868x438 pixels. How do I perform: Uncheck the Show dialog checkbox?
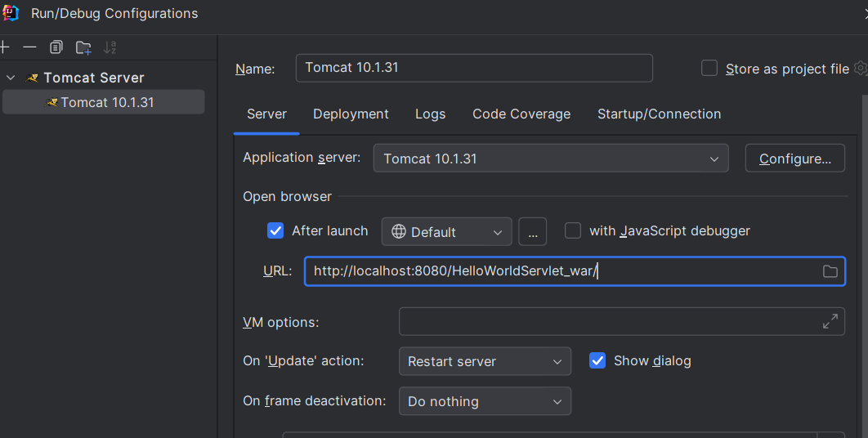click(597, 360)
